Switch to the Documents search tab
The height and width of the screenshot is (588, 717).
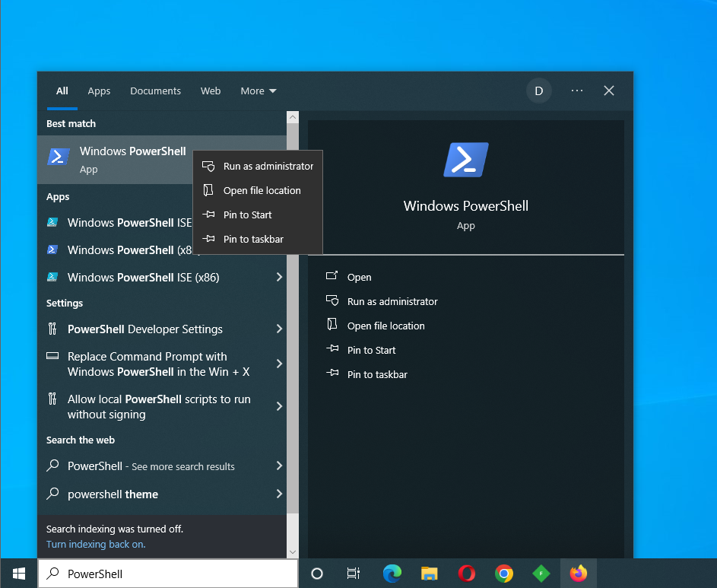coord(155,91)
